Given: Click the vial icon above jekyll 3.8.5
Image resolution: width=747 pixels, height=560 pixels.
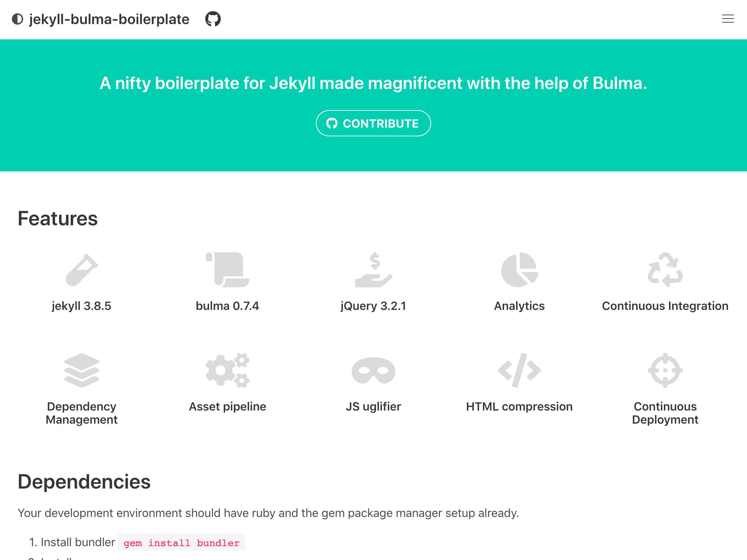Looking at the screenshot, I should coord(82,270).
